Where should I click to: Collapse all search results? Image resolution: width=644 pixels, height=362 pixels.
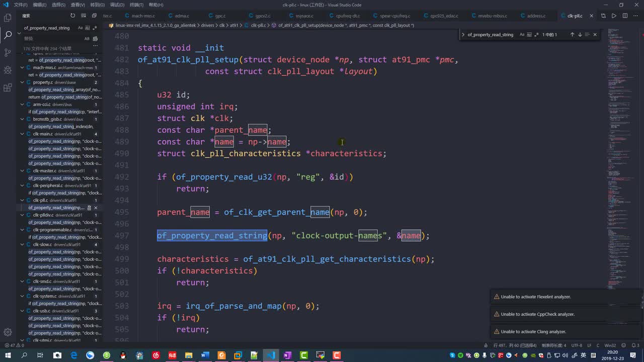coord(95,16)
